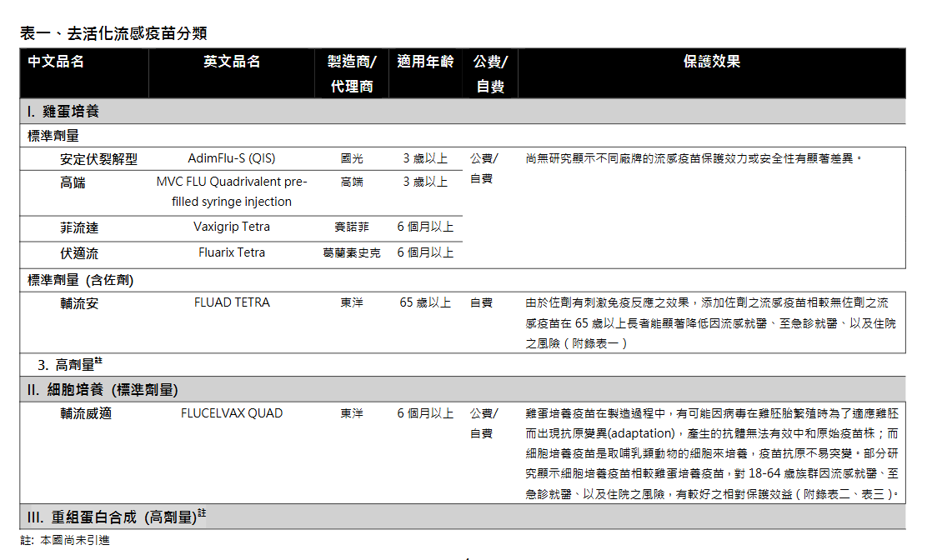Click the vaccine name 輔流安
Viewport: 927px width, 560px height.
click(79, 303)
